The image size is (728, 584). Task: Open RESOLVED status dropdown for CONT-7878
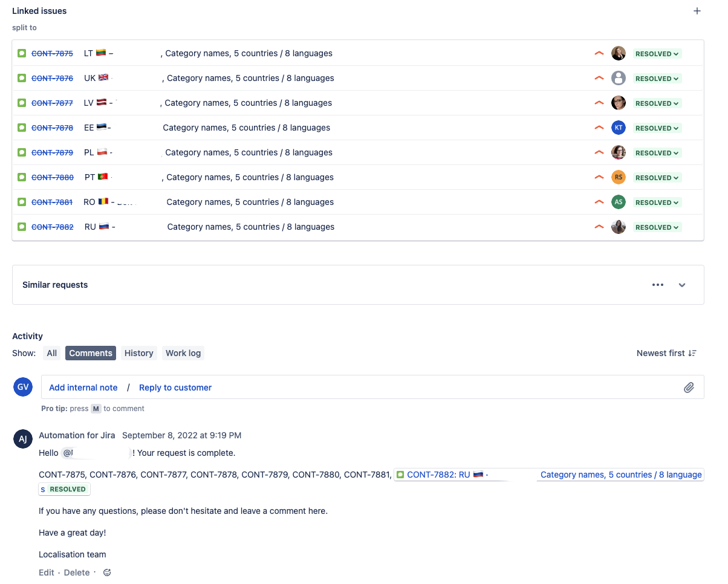pos(657,128)
